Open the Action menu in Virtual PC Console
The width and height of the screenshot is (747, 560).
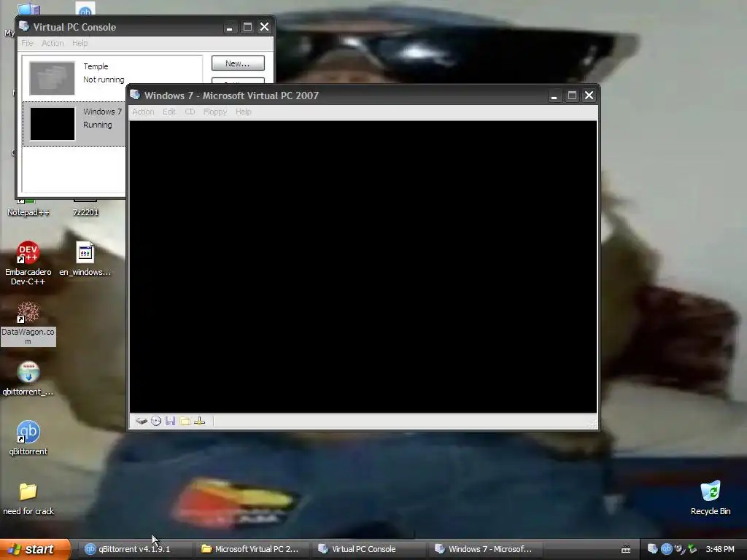[53, 43]
